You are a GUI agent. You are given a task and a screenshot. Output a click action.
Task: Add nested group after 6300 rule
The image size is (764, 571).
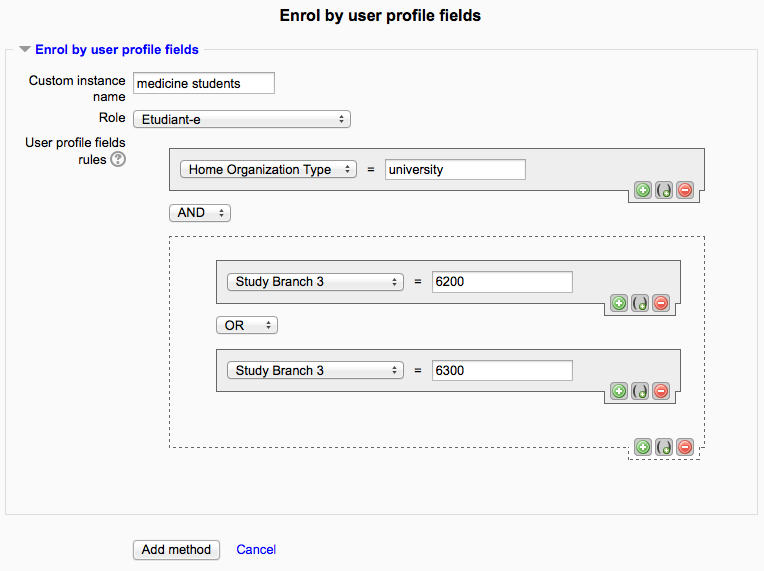pyautogui.click(x=640, y=391)
